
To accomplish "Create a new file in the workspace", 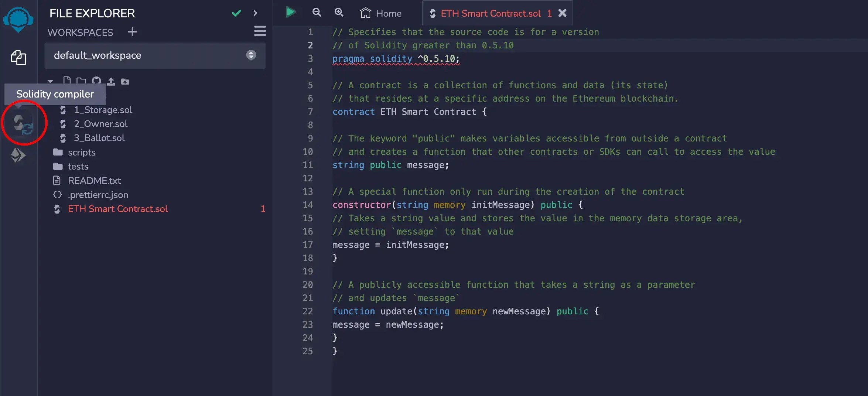I will click(x=67, y=81).
